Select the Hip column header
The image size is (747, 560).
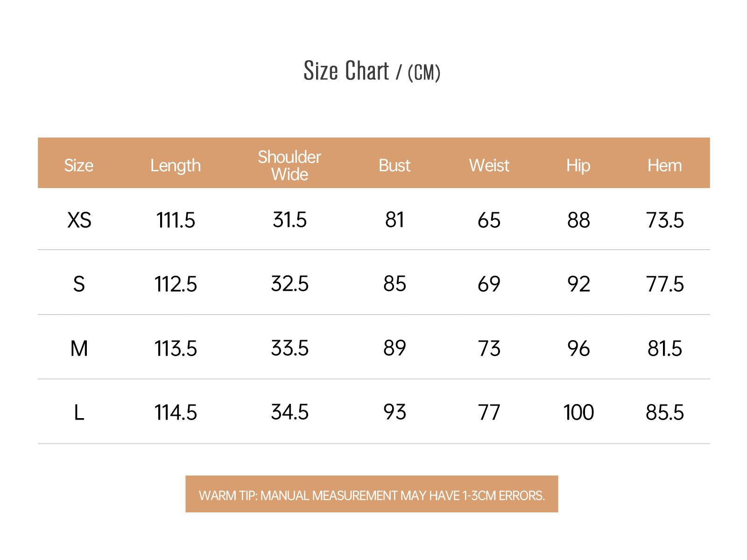pyautogui.click(x=578, y=166)
